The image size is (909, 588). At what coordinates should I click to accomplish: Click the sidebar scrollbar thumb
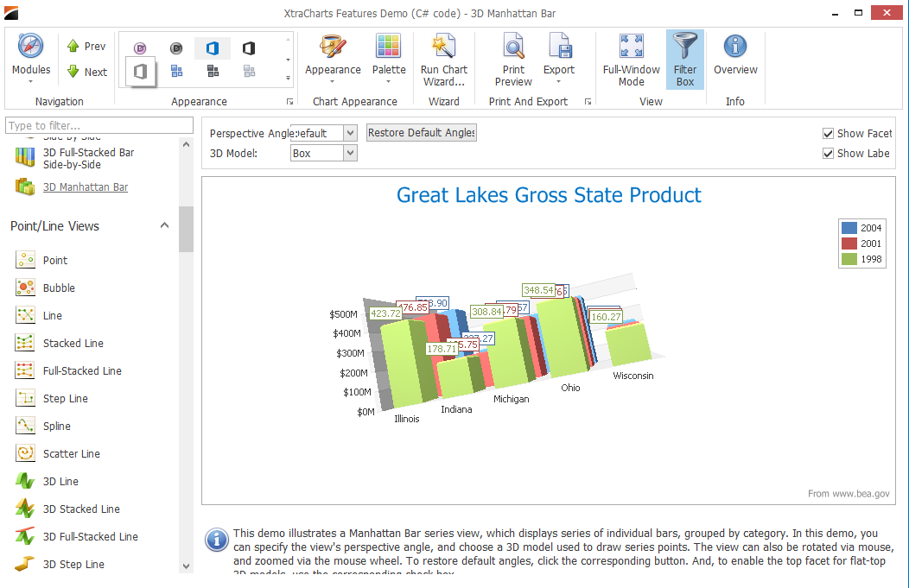click(186, 229)
